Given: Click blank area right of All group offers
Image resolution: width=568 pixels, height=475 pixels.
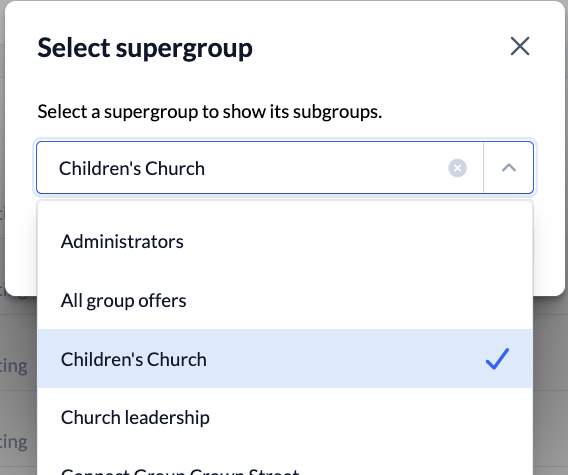Looking at the screenshot, I should [359, 300].
